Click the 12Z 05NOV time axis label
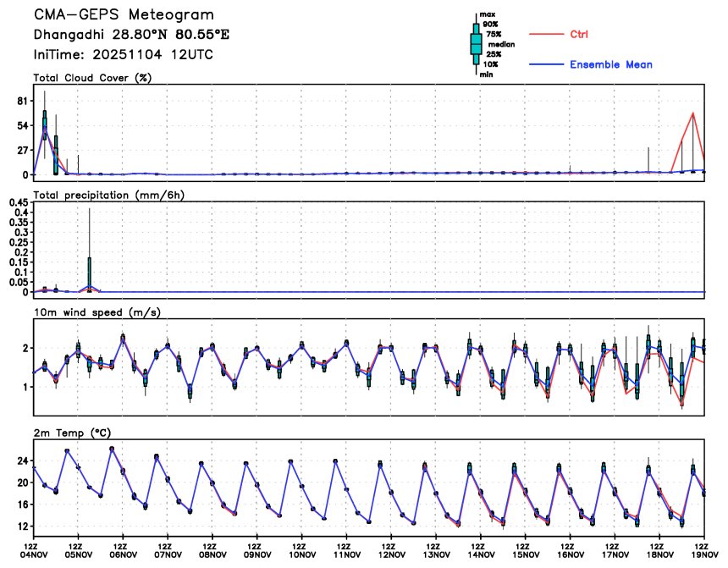This screenshot has width=728, height=568. point(78,551)
